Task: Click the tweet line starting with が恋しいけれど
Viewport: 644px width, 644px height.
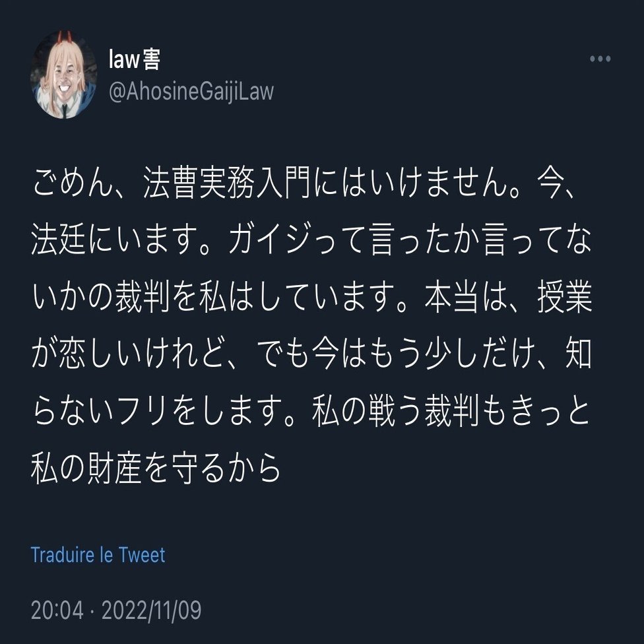Action: (311, 354)
